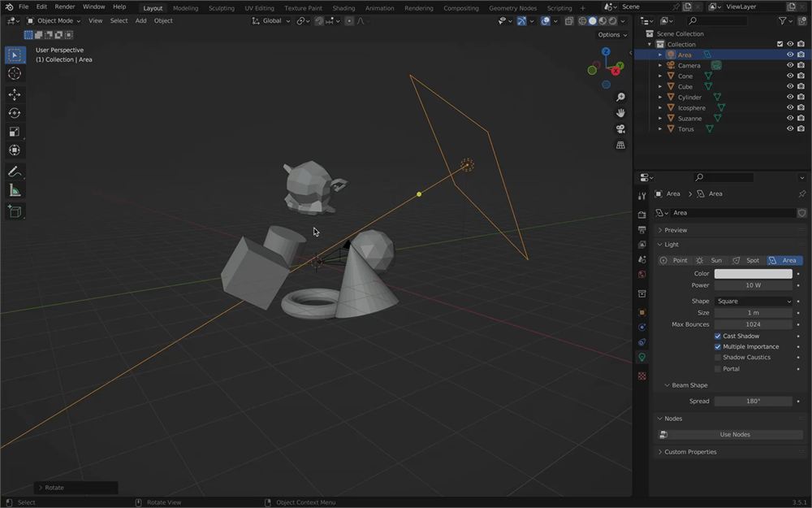The width and height of the screenshot is (812, 508).
Task: Uncheck Multiple Importance
Action: coord(718,347)
